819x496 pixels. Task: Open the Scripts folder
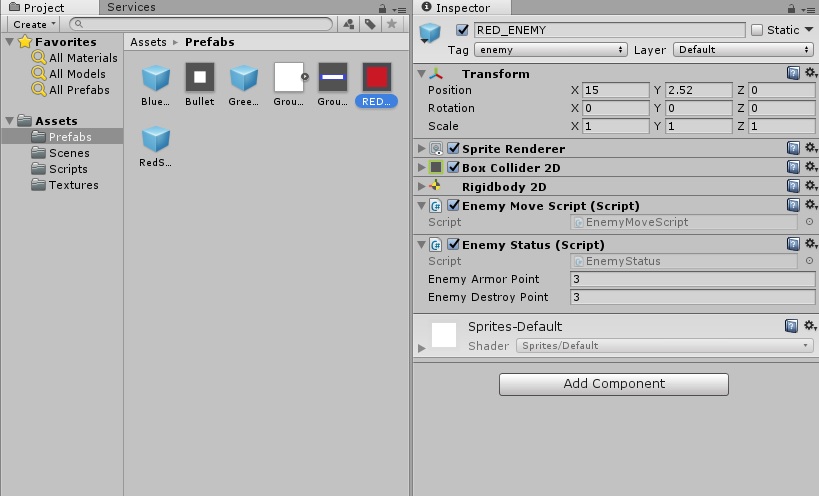click(68, 169)
